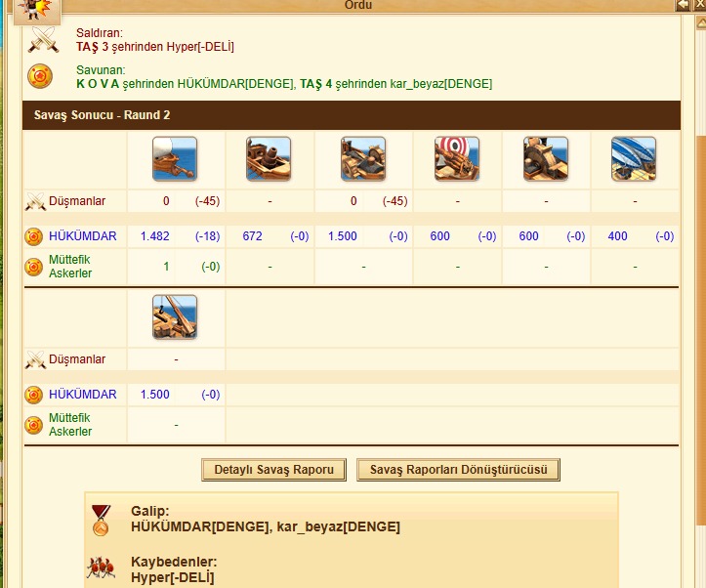
Task: Click the crossed swords attacker icon beside Saldıran
Action: pyautogui.click(x=43, y=40)
